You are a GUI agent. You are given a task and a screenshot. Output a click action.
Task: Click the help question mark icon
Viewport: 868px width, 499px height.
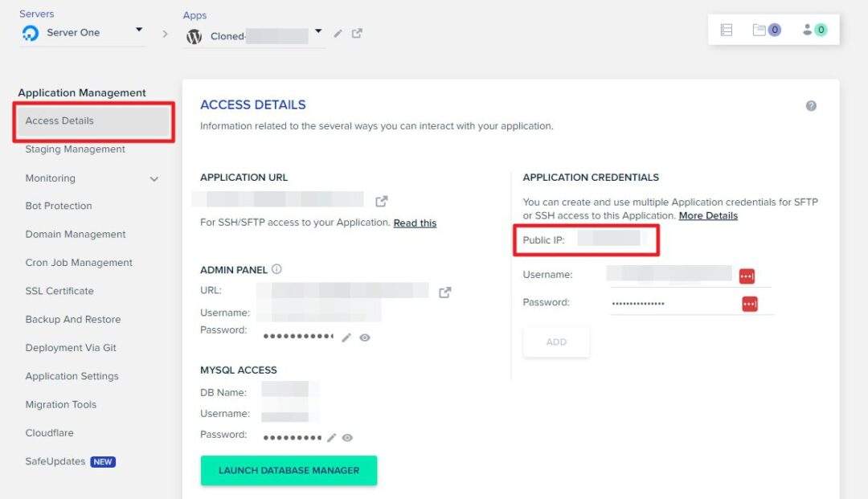point(811,105)
